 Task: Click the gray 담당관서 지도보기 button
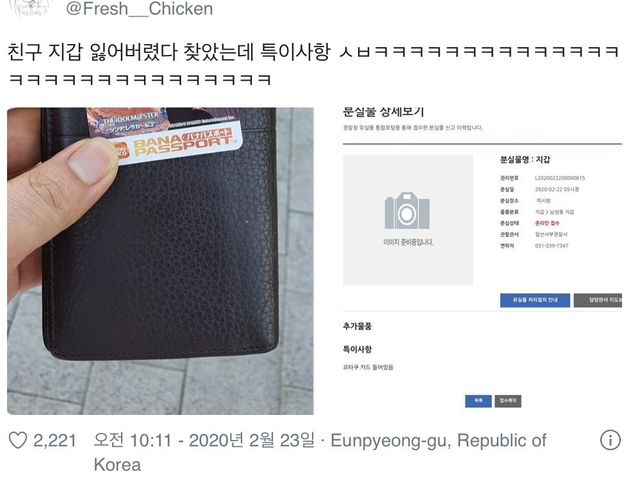click(x=598, y=300)
